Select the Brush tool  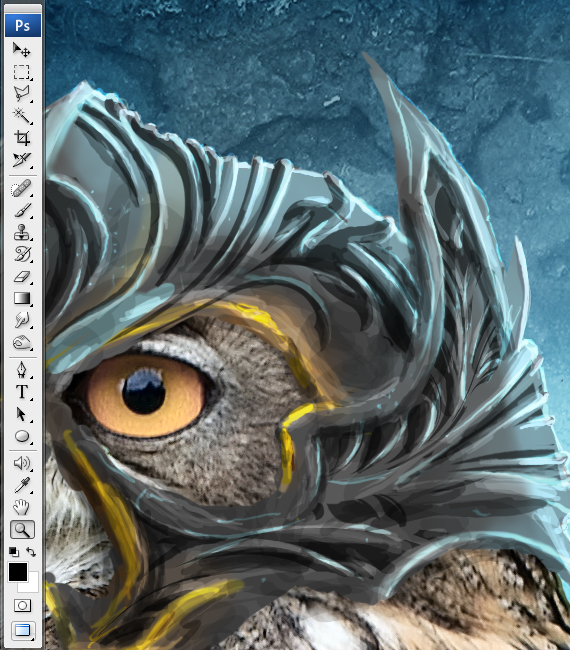[x=22, y=210]
